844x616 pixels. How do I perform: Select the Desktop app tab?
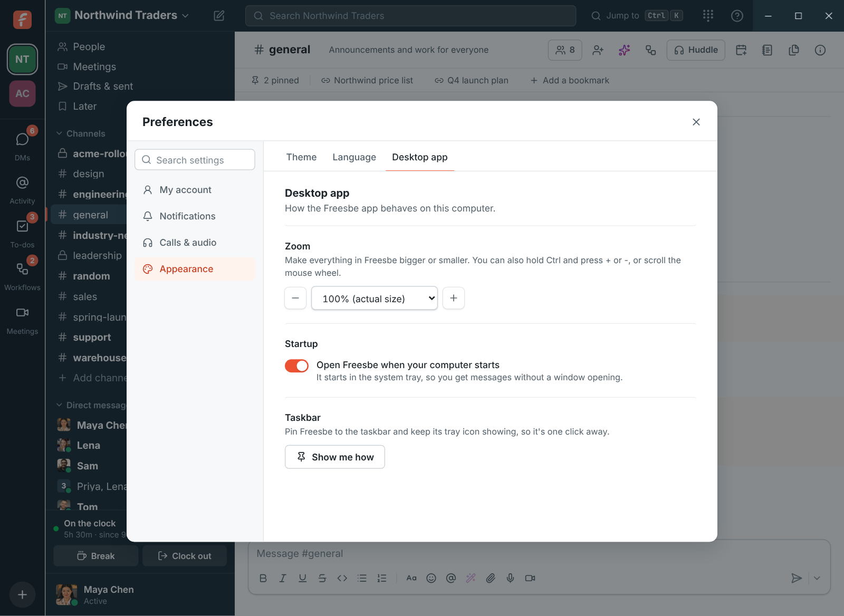[420, 157]
